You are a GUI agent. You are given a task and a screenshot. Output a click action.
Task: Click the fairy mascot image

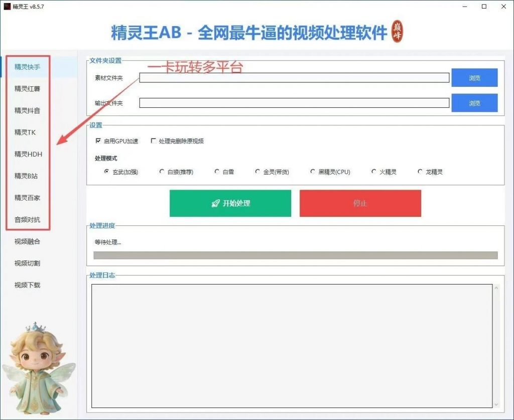tap(38, 368)
